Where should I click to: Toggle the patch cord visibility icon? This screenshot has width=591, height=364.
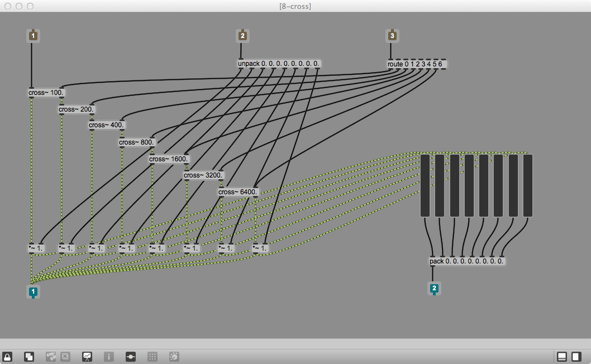(130, 357)
